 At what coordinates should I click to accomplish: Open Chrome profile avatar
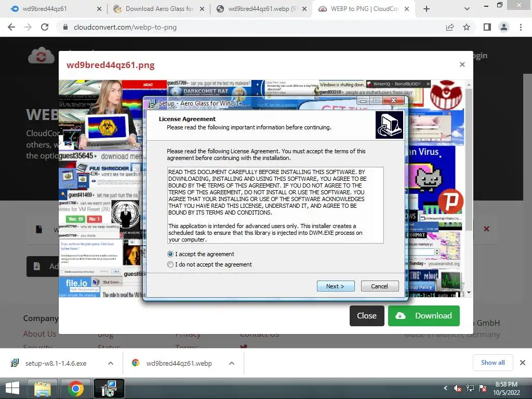(x=504, y=27)
